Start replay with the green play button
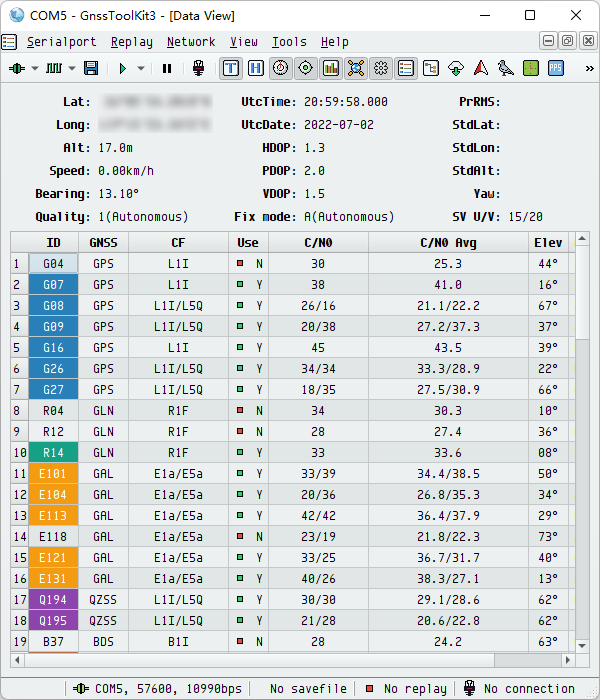 pyautogui.click(x=123, y=68)
